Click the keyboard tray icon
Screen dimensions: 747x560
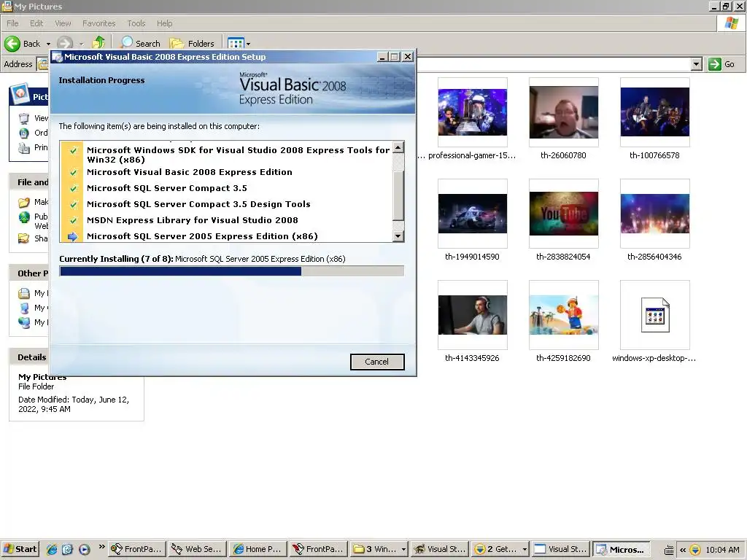(x=669, y=550)
